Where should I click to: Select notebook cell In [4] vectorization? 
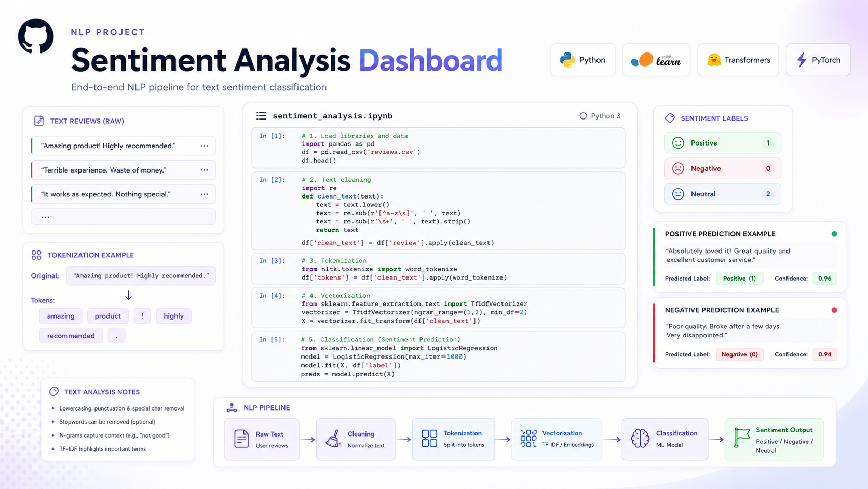click(x=438, y=308)
